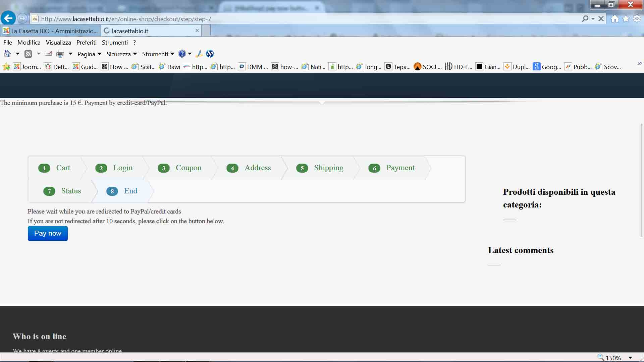Open the zoom level 150% dropdown arrow

[630, 358]
